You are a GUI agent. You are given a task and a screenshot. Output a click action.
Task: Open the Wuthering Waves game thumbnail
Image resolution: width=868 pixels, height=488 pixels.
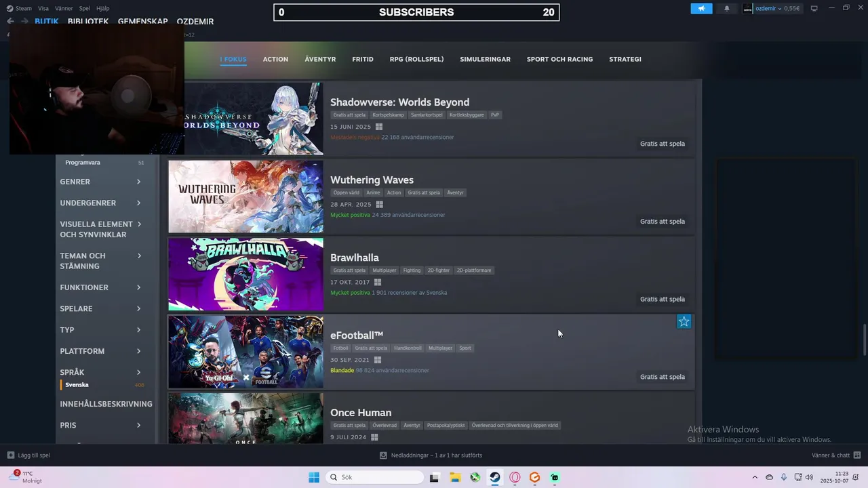(x=245, y=197)
